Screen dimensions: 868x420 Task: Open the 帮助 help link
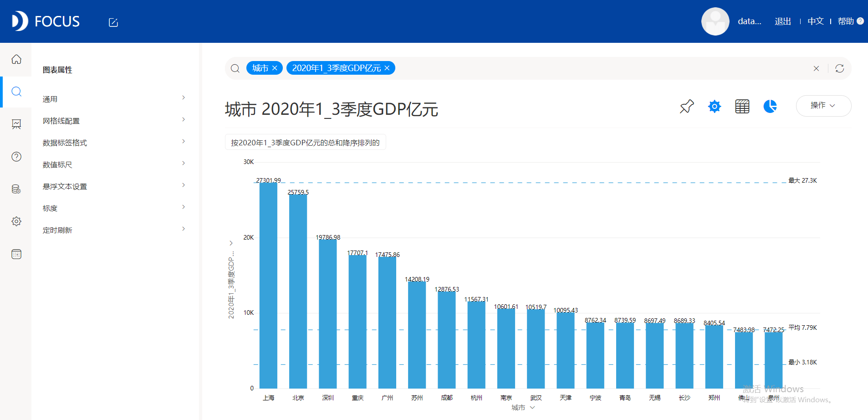(x=846, y=21)
